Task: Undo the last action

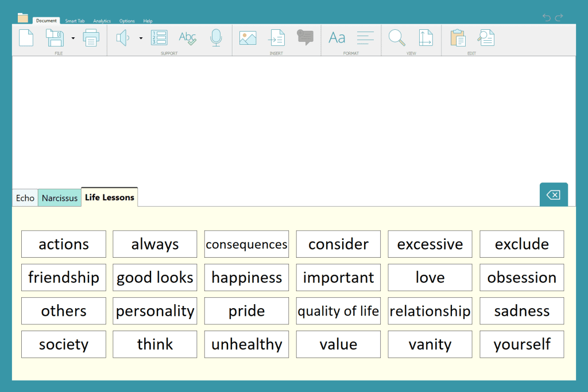Action: [x=547, y=17]
